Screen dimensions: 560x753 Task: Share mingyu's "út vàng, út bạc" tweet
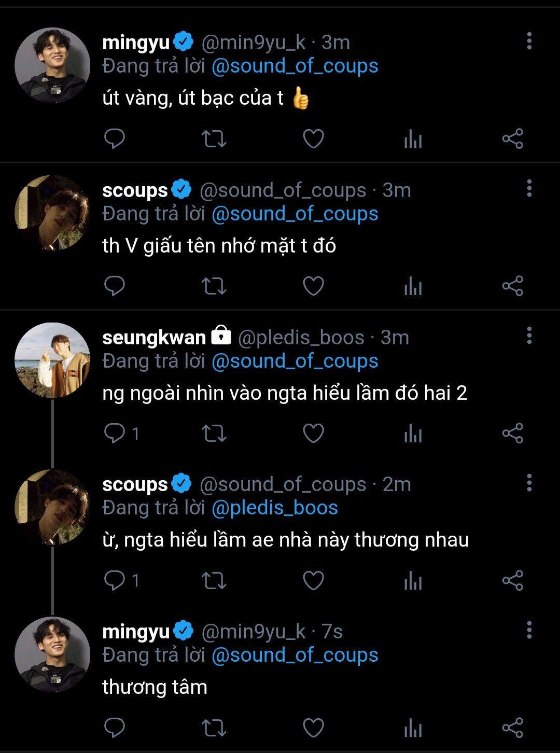coord(512,139)
